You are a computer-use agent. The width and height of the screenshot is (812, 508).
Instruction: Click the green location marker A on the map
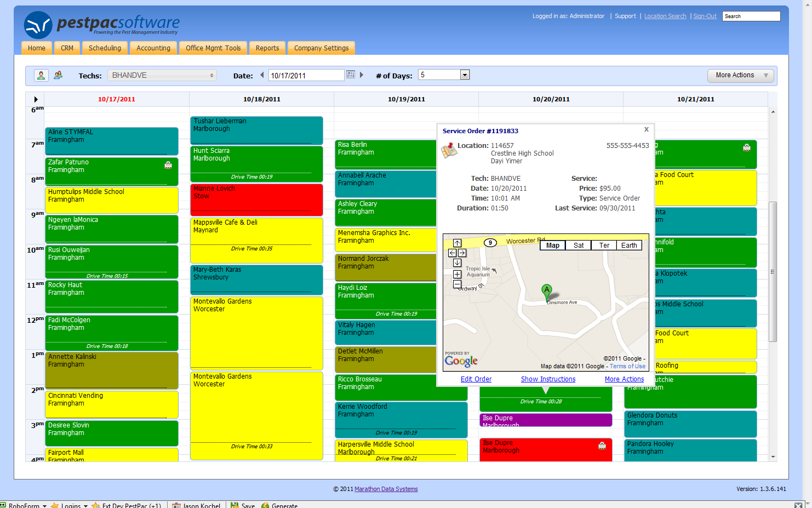coord(546,291)
